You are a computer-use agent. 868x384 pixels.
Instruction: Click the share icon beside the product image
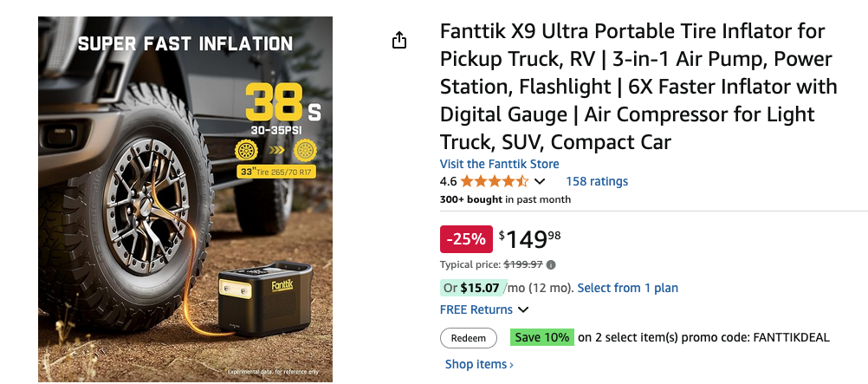(x=399, y=41)
